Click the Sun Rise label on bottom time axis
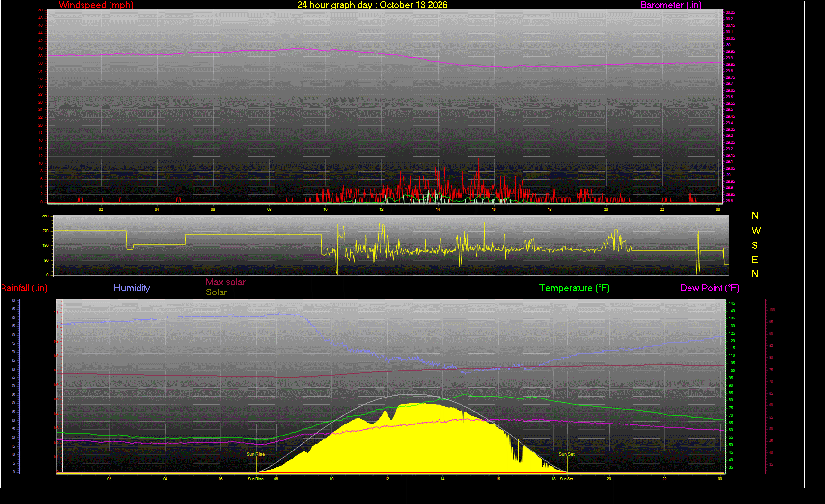This screenshot has height=504, width=825. (255, 479)
